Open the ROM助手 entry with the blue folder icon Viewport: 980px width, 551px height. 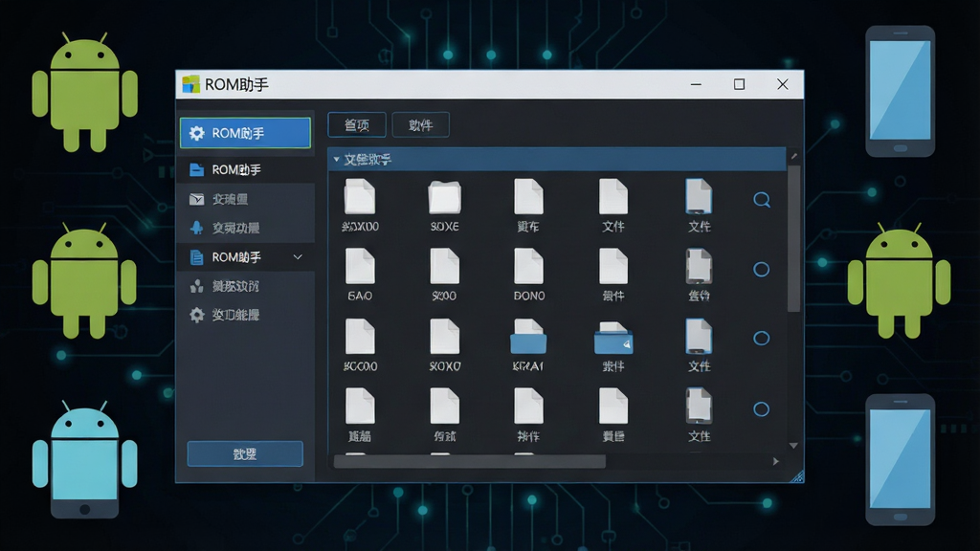coord(245,169)
